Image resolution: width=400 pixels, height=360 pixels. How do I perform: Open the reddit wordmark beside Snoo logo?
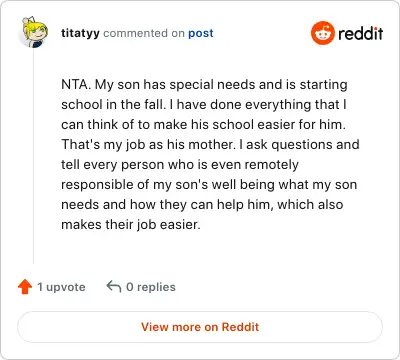tap(360, 33)
